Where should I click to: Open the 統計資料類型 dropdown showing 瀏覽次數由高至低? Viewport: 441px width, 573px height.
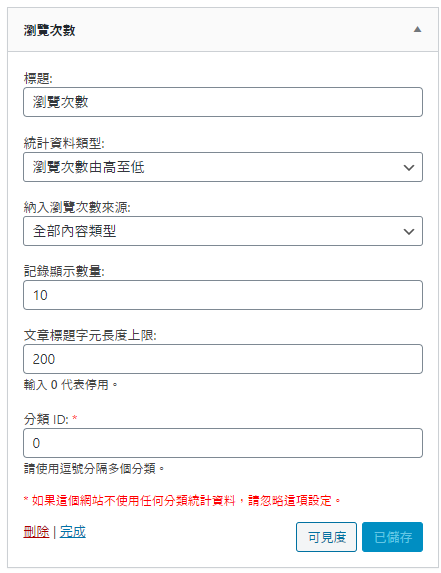[223, 167]
